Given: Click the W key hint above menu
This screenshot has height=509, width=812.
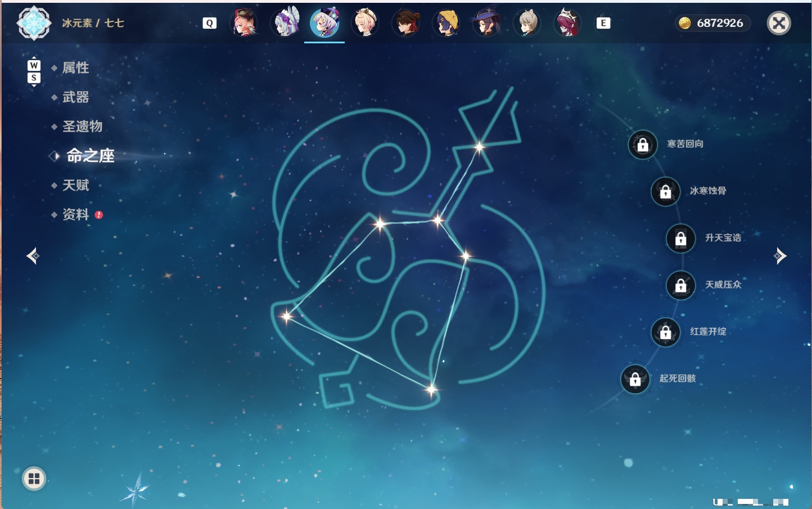Looking at the screenshot, I should click(34, 65).
